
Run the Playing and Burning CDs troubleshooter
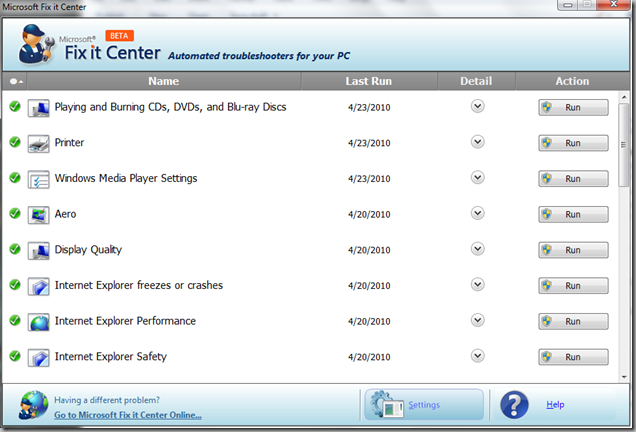(x=574, y=107)
